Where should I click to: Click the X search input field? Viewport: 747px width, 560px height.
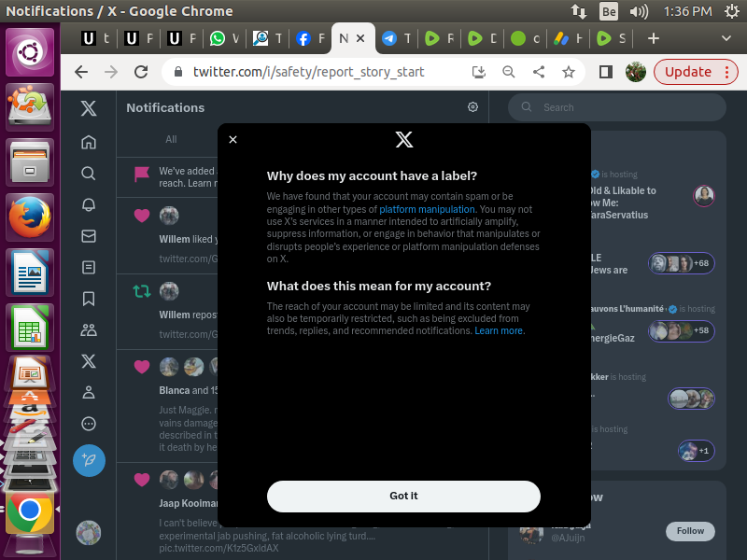(616, 107)
